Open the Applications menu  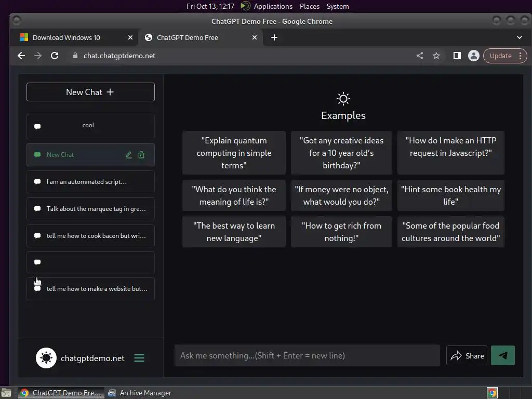273,6
